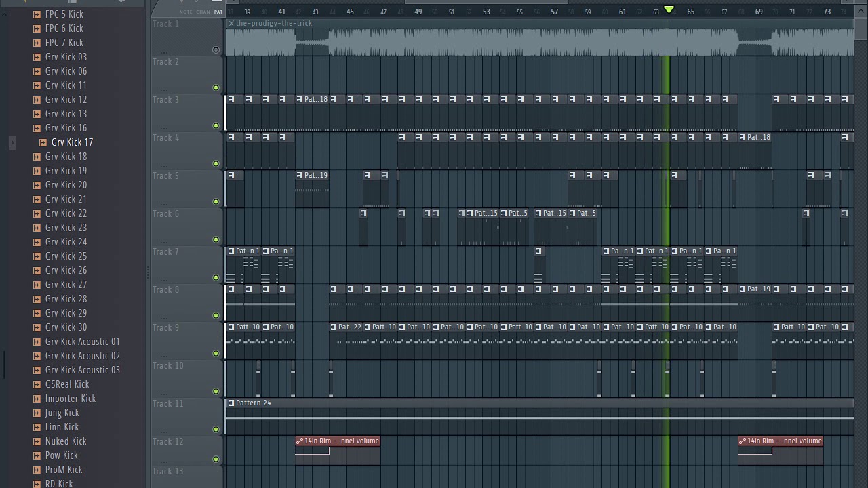
Task: Click Grv Kick 13 sample icon
Action: coord(37,114)
